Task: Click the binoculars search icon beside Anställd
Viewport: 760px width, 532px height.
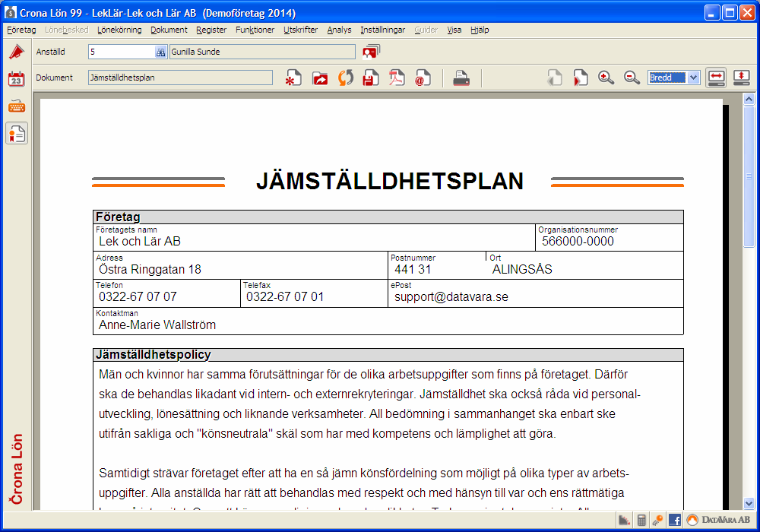Action: tap(160, 52)
